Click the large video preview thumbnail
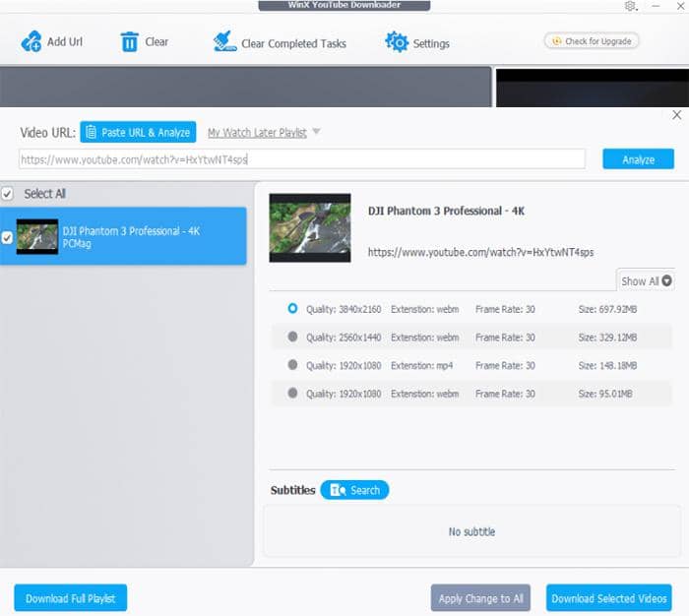 click(310, 227)
